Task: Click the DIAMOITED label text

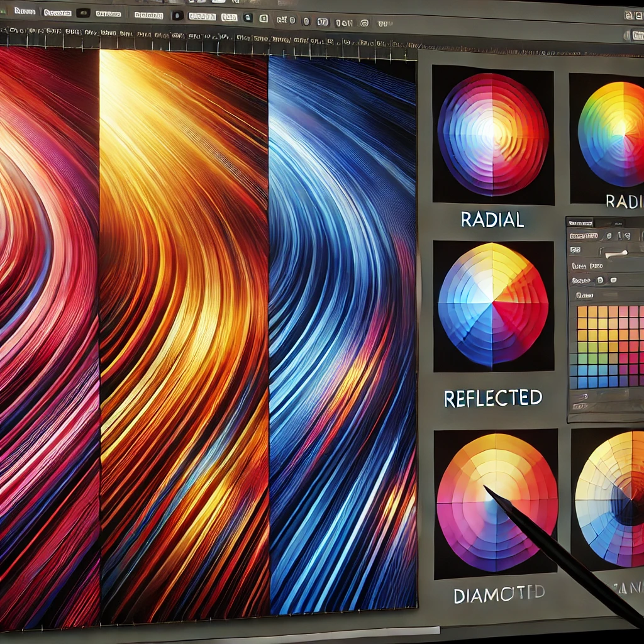Action: (x=499, y=594)
